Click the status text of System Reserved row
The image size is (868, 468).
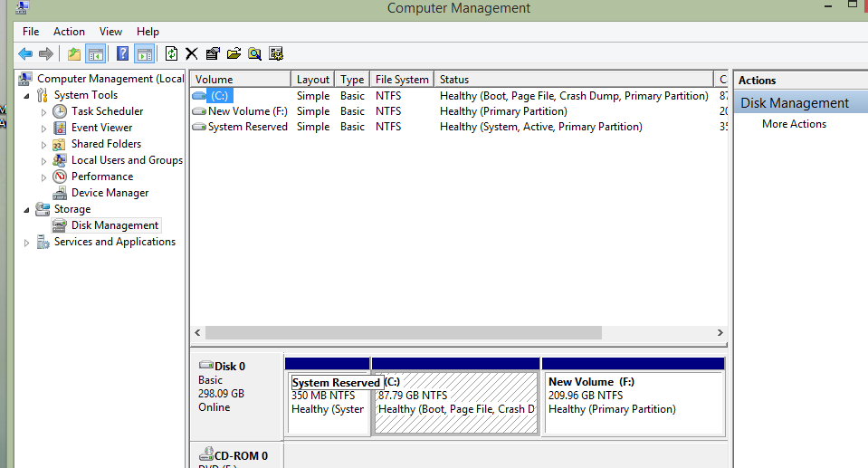(541, 127)
